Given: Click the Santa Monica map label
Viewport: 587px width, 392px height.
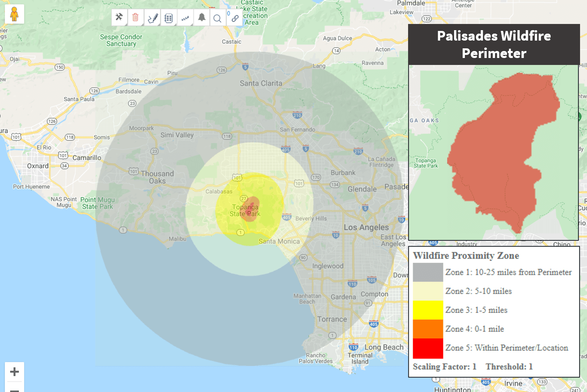Looking at the screenshot, I should click(x=279, y=241).
